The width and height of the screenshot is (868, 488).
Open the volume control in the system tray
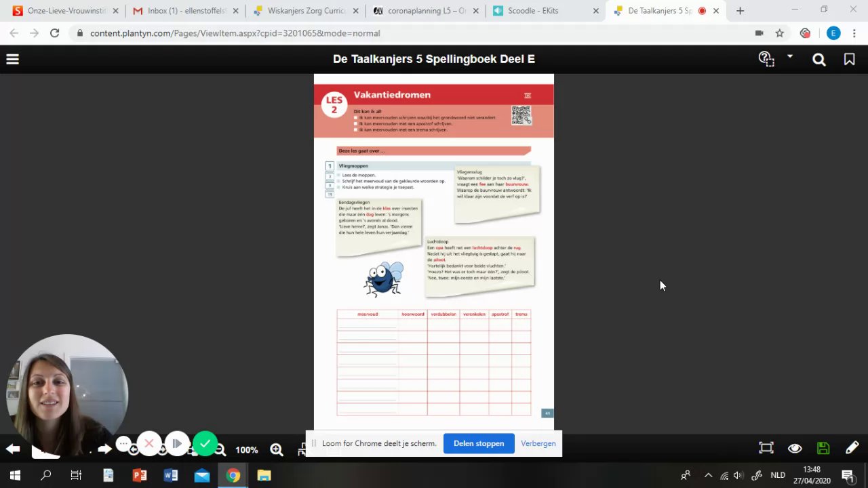(x=738, y=475)
